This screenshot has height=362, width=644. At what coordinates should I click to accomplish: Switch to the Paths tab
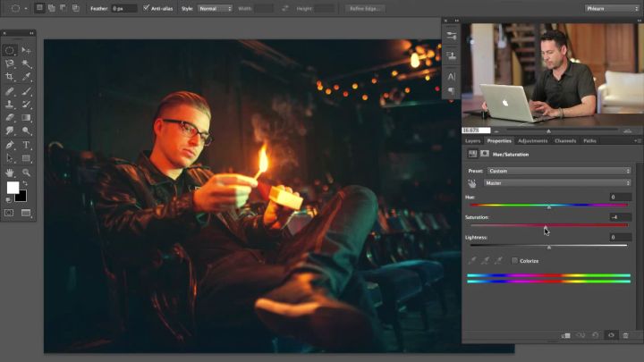(x=589, y=141)
